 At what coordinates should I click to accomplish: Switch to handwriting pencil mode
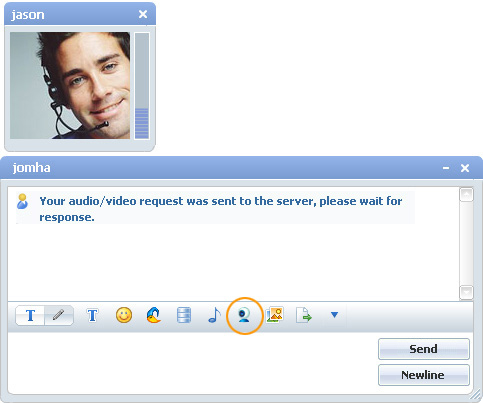pos(59,315)
